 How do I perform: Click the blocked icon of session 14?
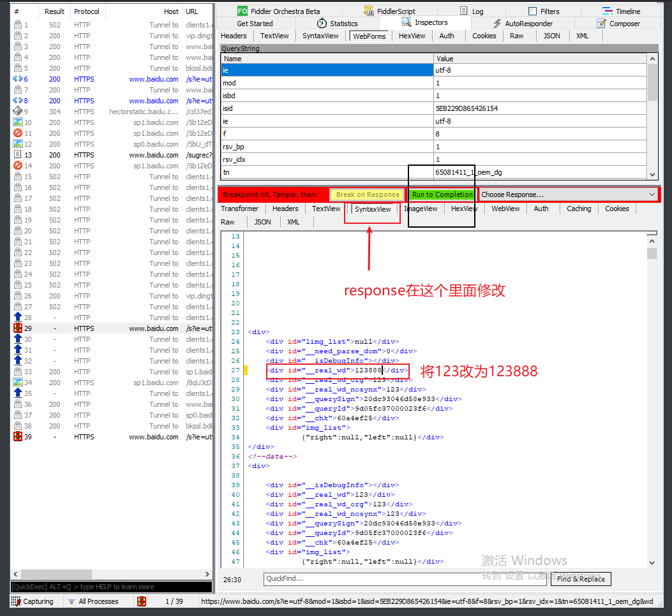pyautogui.click(x=18, y=166)
